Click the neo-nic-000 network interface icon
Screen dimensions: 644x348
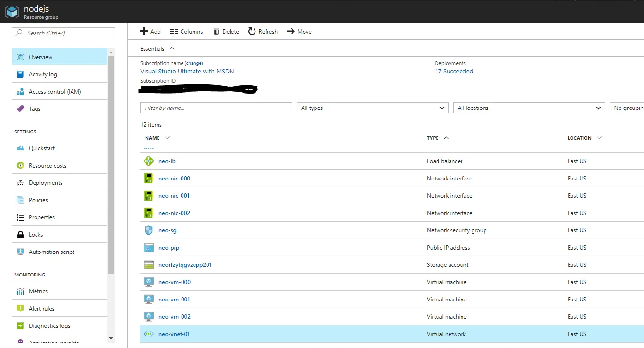148,179
